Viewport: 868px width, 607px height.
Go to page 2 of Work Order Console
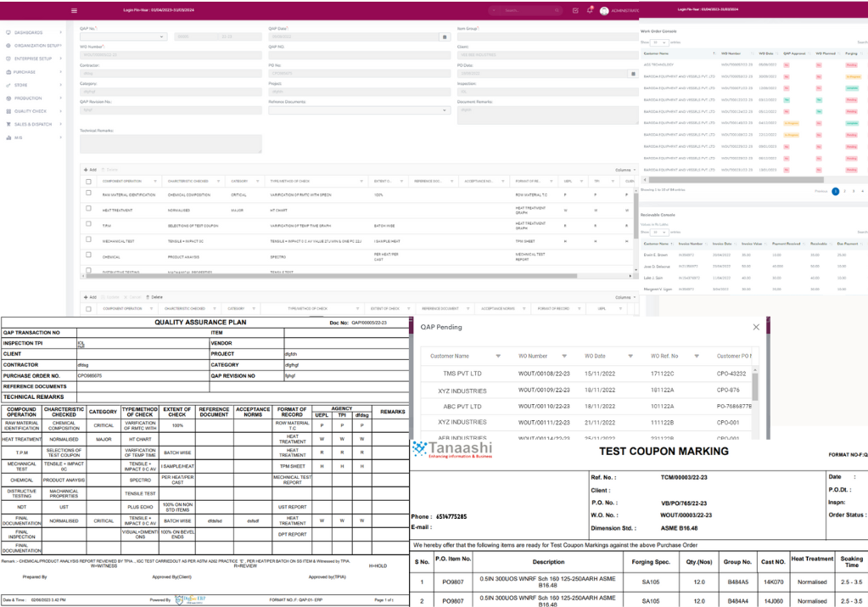tap(843, 192)
